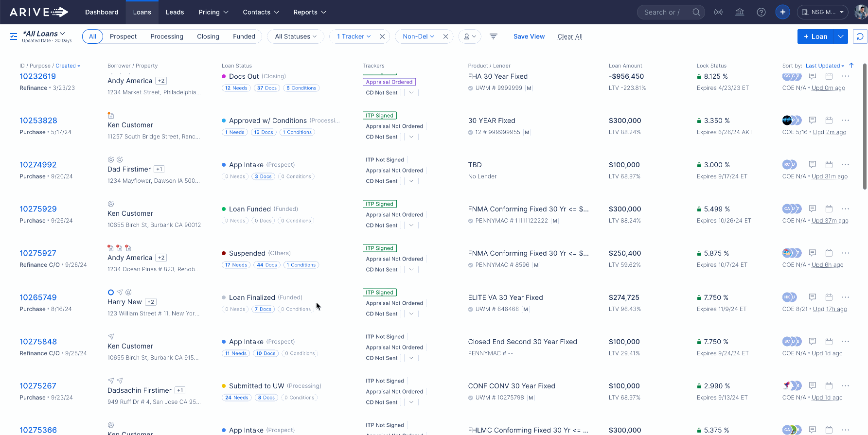Expand trackers for loan 10253828
The image size is (868, 435).
click(411, 137)
